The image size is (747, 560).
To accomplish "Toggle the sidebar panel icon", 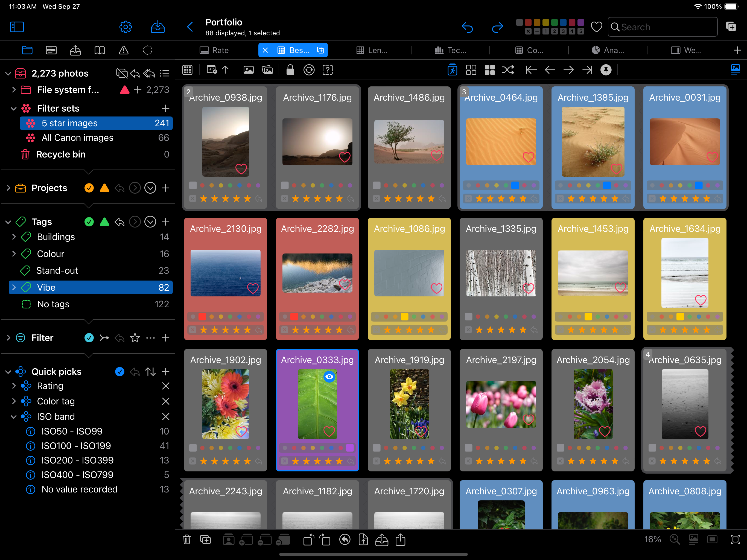I will [17, 27].
